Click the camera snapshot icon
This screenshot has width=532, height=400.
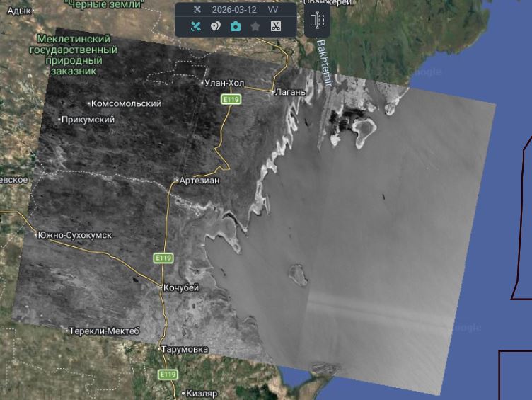click(236, 26)
